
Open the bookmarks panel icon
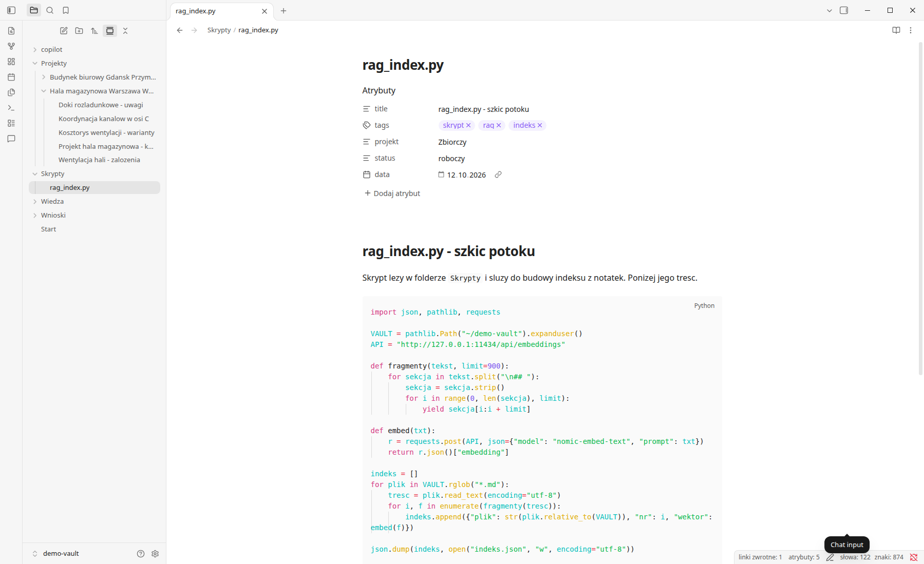[66, 10]
